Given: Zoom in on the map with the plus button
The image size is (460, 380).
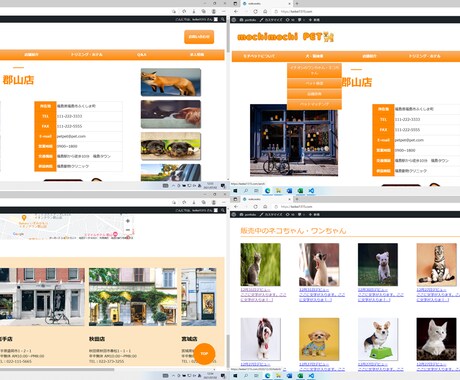Looking at the screenshot, I should (128, 221).
